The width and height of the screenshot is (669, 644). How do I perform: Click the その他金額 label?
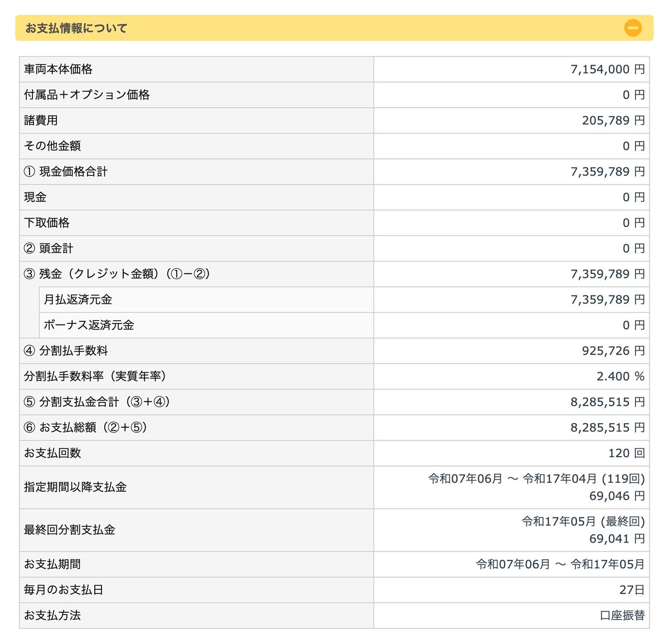coord(52,146)
